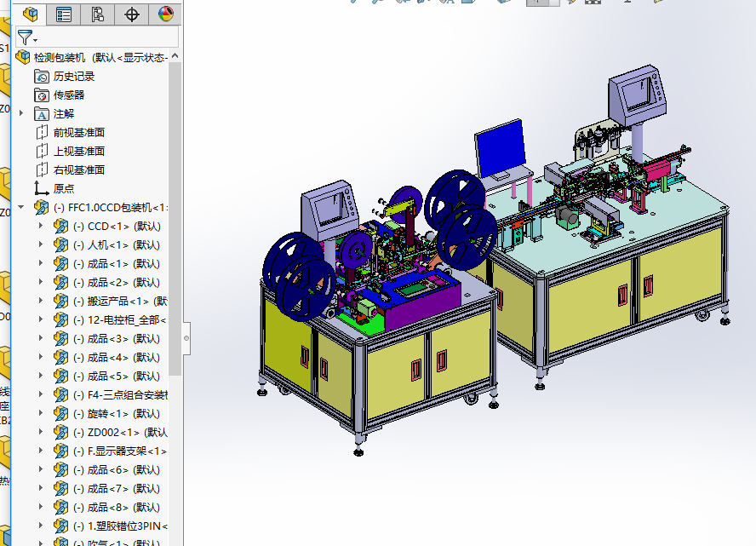Open the tree filter funnel dropdown
The width and height of the screenshot is (756, 546).
click(26, 37)
